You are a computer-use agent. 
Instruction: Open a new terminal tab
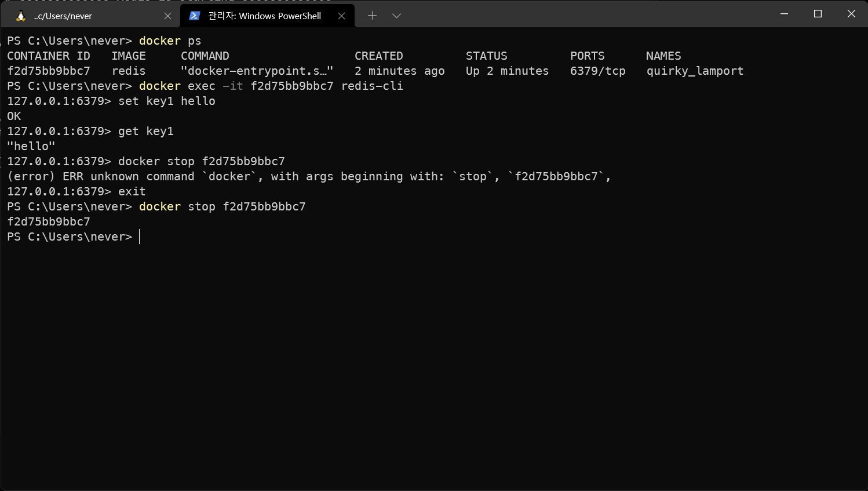[x=372, y=16]
